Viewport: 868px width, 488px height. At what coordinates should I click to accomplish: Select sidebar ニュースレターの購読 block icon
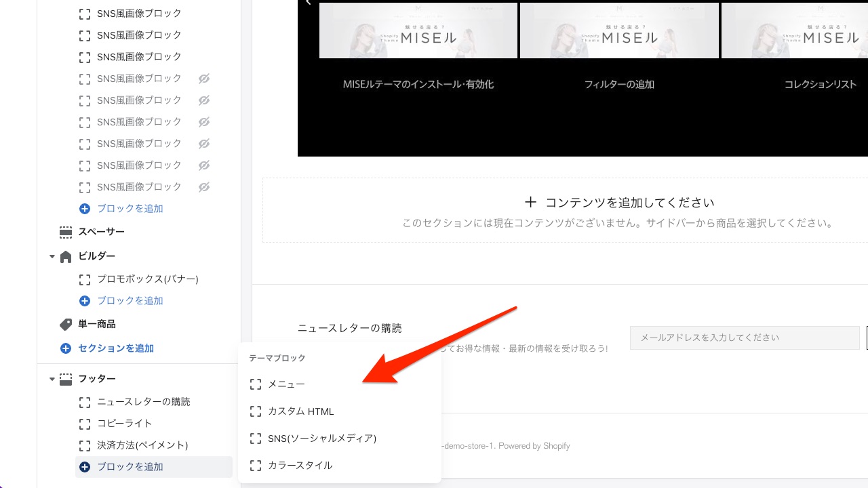pos(85,402)
